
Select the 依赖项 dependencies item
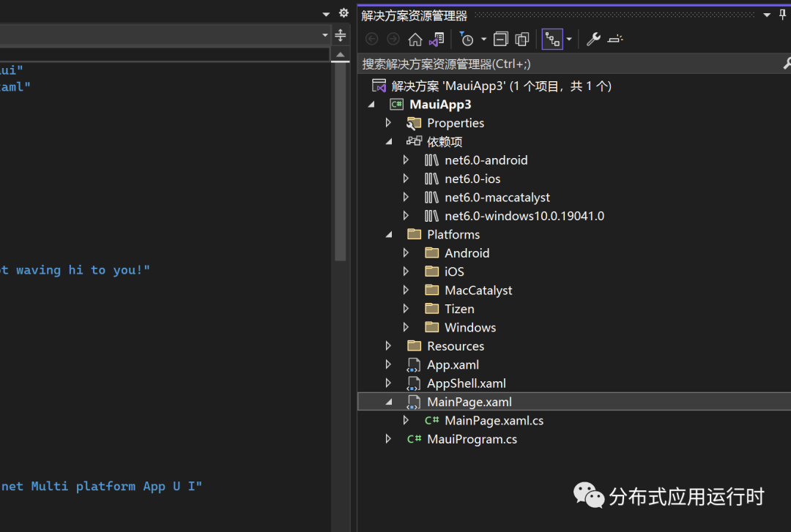445,142
